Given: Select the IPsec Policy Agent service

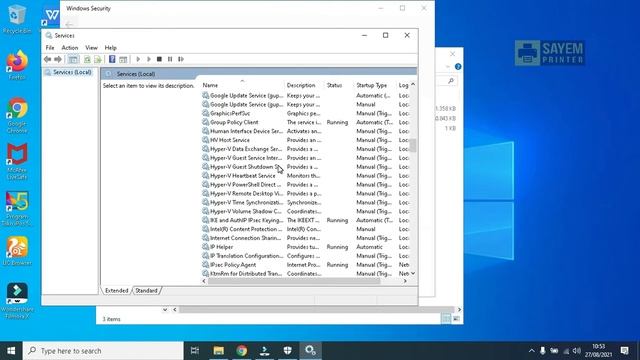Looking at the screenshot, I should tap(306, 265).
